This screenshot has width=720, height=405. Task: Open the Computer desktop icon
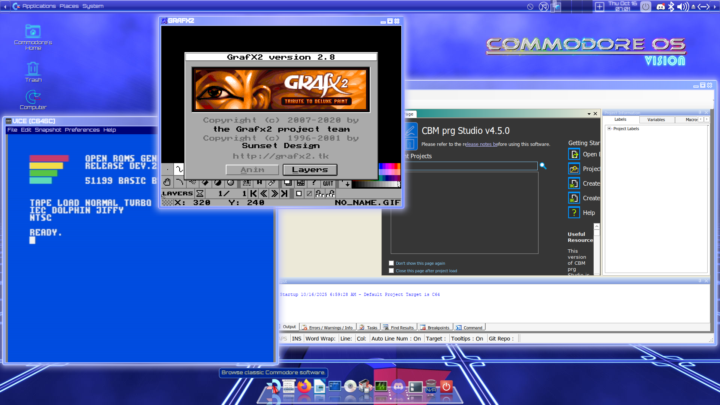coord(33,99)
